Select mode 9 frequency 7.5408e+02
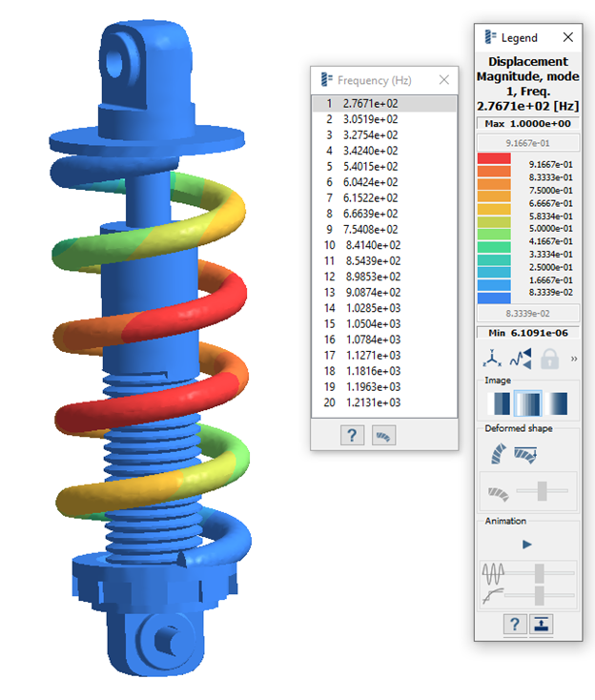The height and width of the screenshot is (700, 595). click(384, 230)
